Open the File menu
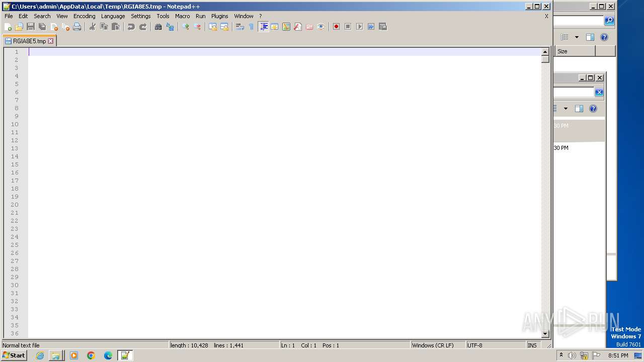The width and height of the screenshot is (644, 362). (9, 16)
